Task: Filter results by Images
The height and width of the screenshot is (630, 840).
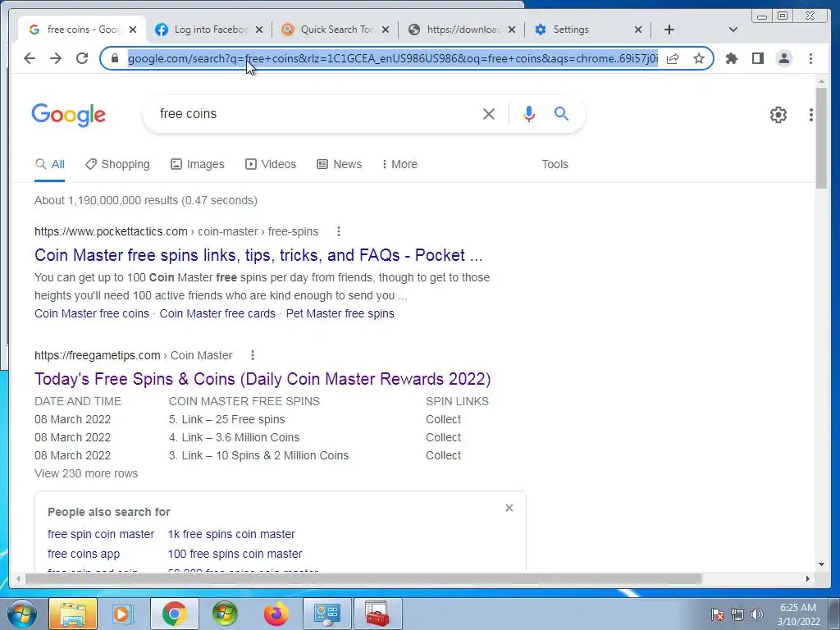Action: (197, 164)
